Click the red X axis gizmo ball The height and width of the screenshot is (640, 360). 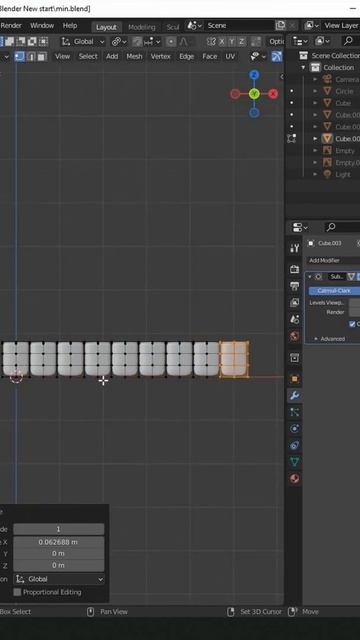coord(273,94)
